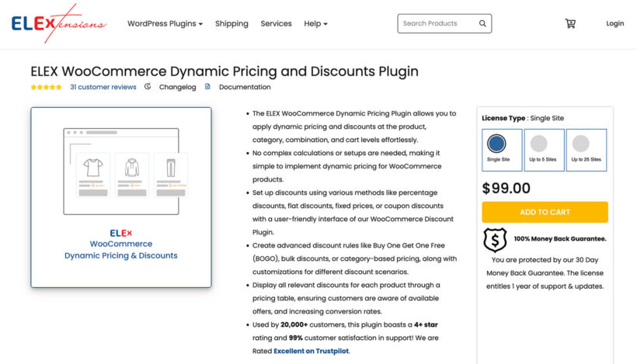Click the Changelog history icon
The width and height of the screenshot is (637, 364).
click(148, 87)
